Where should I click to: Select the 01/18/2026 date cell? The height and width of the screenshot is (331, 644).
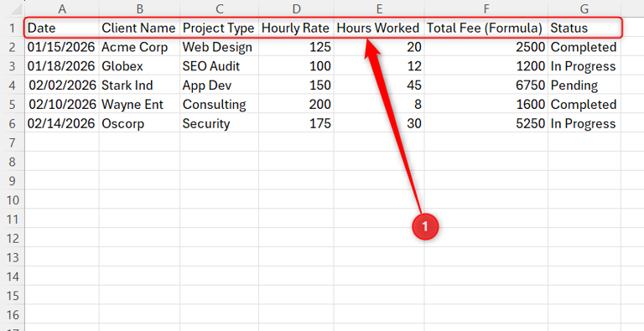pyautogui.click(x=62, y=66)
